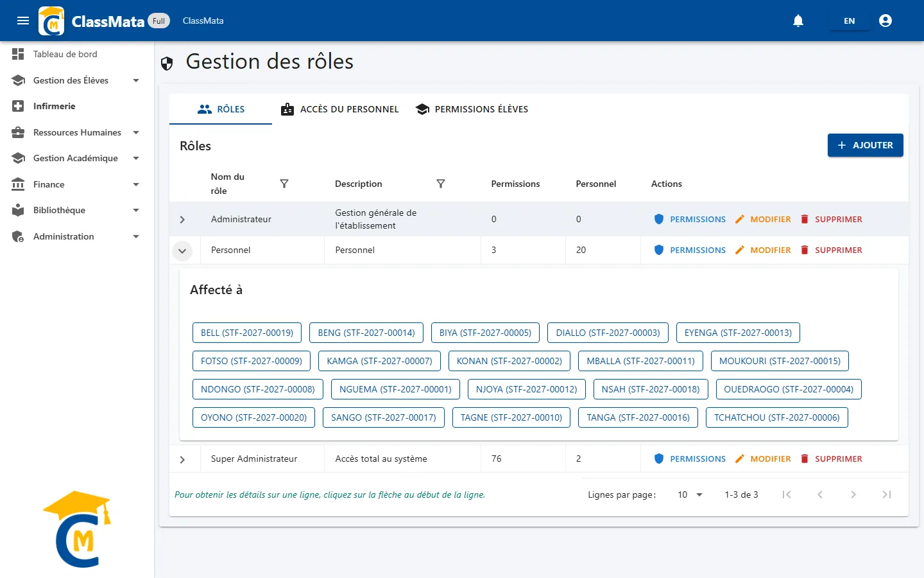Click Modifier for Super Administrateur role
The width and height of the screenshot is (924, 578).
(763, 459)
